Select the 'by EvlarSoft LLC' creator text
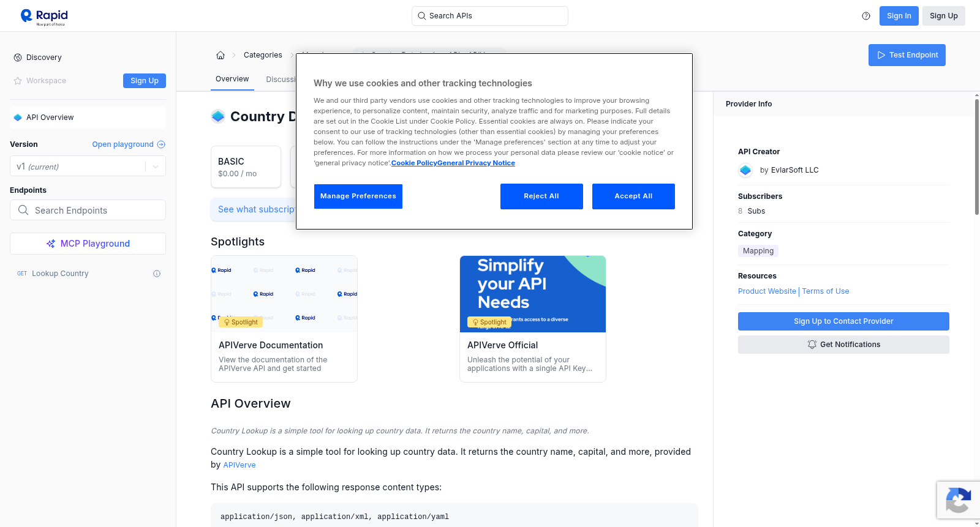 click(789, 170)
